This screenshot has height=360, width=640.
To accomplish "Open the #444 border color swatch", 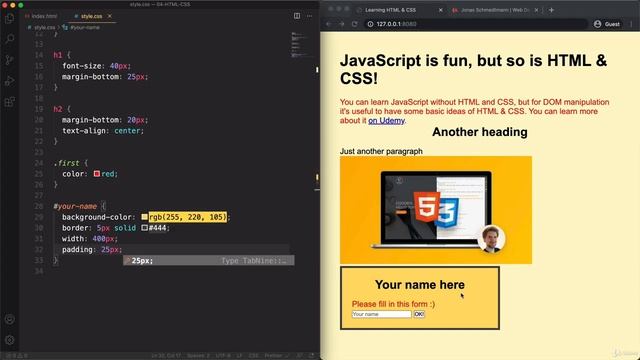I will tap(144, 228).
